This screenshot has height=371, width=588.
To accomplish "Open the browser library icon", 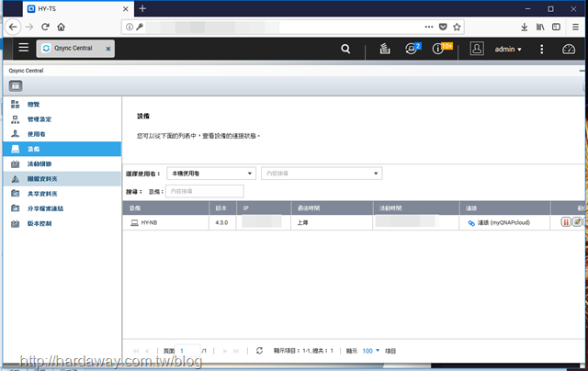I will (x=540, y=27).
